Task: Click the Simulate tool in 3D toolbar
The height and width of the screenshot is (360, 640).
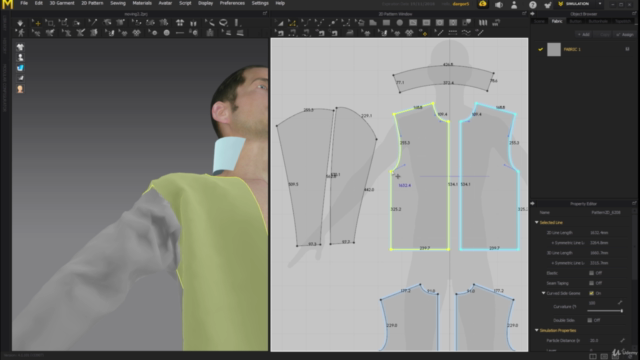Action: pos(20,23)
